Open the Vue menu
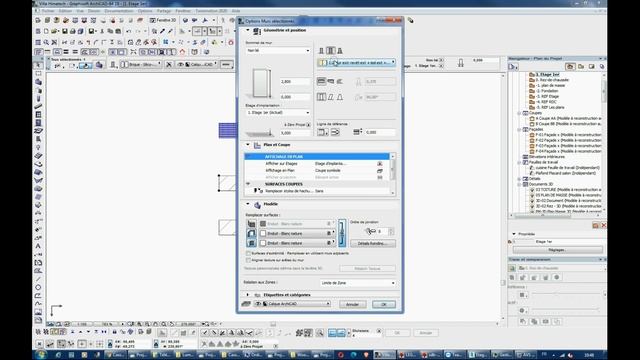The width and height of the screenshot is (640, 360). click(x=80, y=11)
